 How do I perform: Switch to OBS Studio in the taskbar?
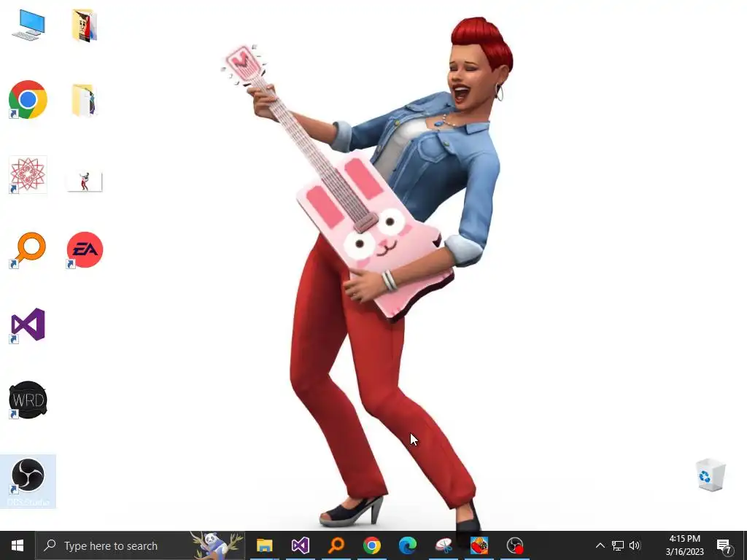pos(515,545)
